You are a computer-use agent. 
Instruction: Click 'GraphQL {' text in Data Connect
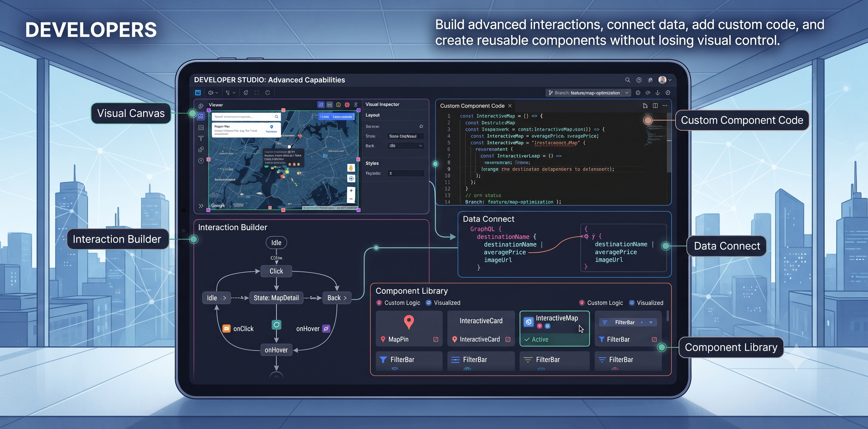tap(486, 229)
